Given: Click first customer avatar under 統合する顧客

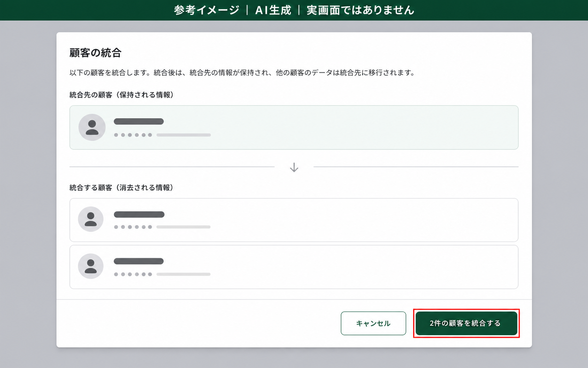Looking at the screenshot, I should click(x=91, y=219).
